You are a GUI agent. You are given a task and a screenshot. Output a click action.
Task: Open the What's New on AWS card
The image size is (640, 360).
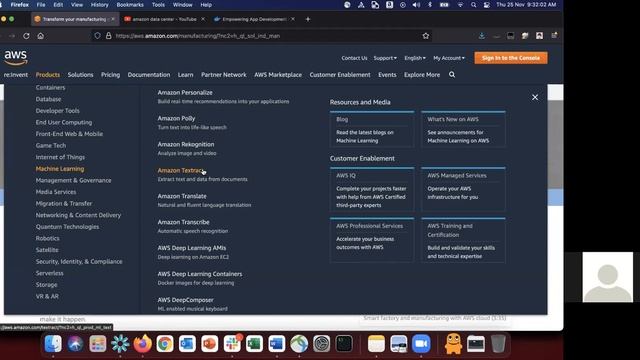pos(463,129)
